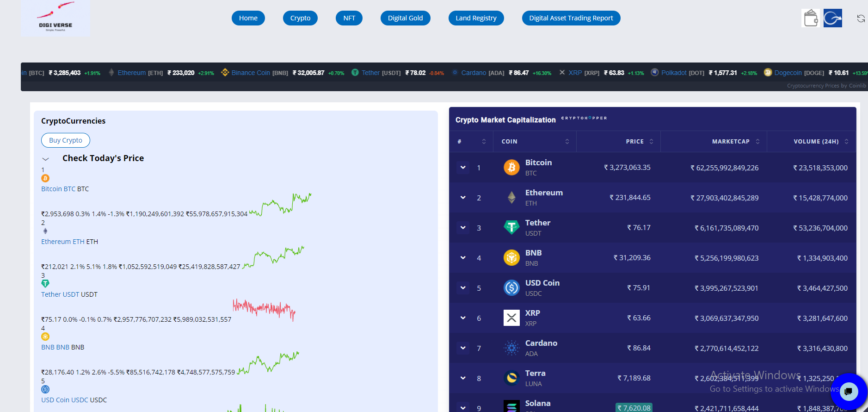Click the Bitcoin logo in market cap table

pyautogui.click(x=511, y=167)
